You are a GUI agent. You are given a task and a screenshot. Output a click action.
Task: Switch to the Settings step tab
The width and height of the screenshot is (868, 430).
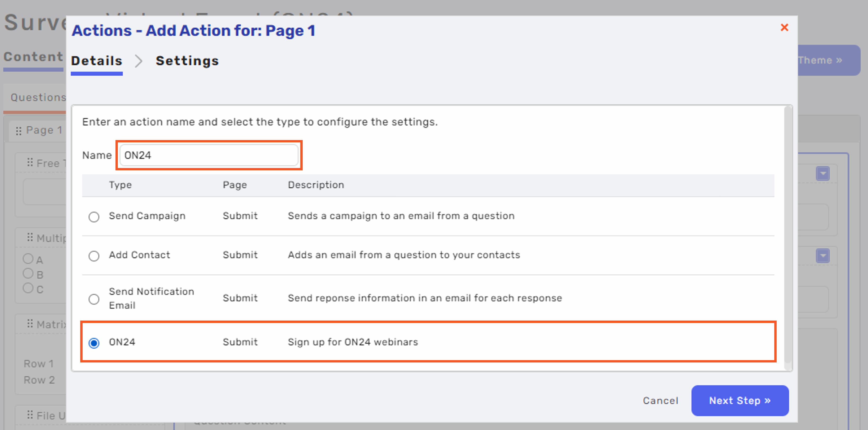(187, 61)
